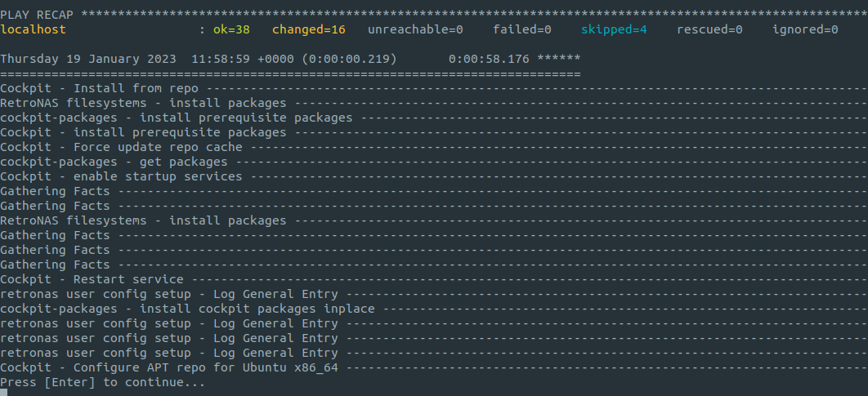Click 'cockpit-packages - get packages' line
This screenshot has height=396, width=868.
click(114, 162)
